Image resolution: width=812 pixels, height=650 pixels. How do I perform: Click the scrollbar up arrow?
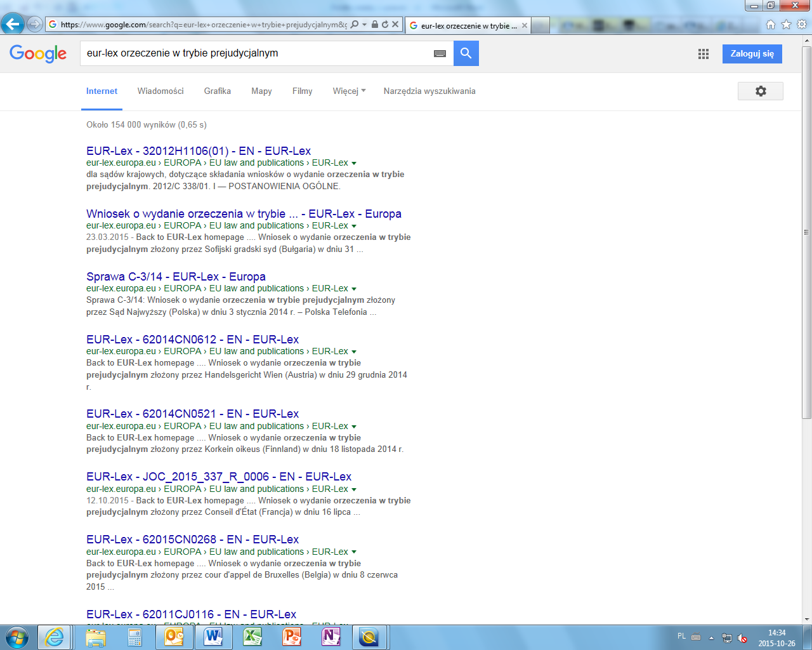tap(807, 40)
